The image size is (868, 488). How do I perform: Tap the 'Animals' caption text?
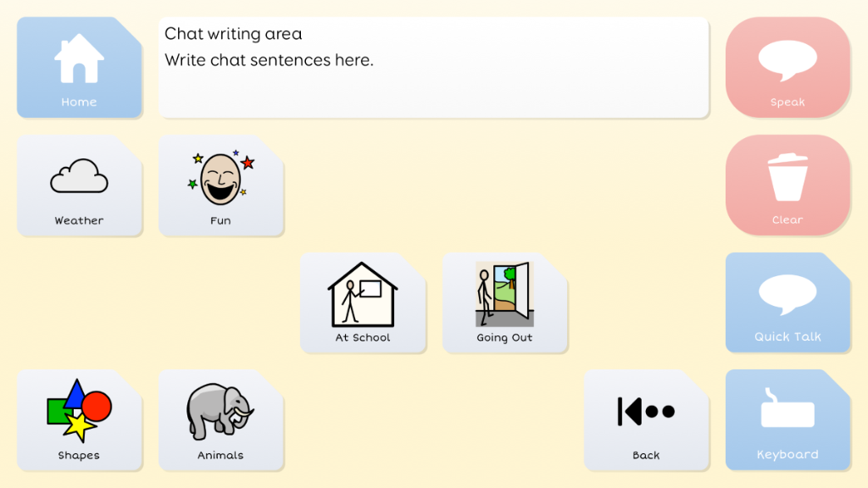[220, 456]
